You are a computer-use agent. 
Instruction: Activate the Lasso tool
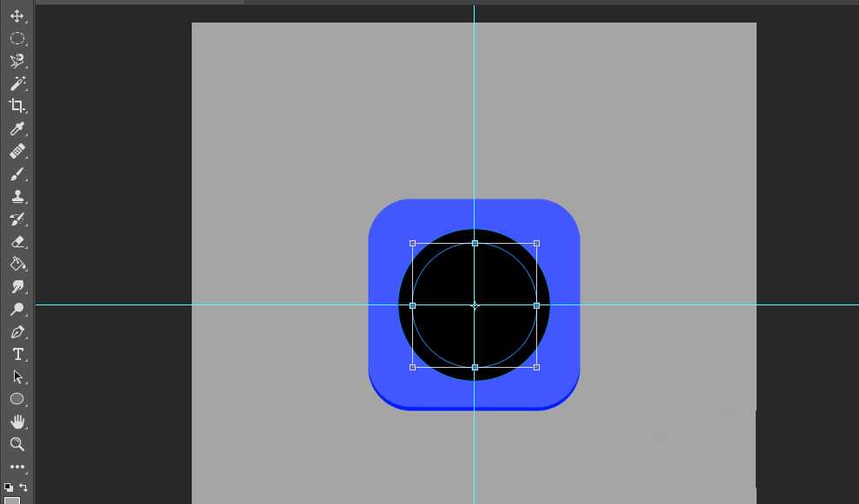coord(16,61)
